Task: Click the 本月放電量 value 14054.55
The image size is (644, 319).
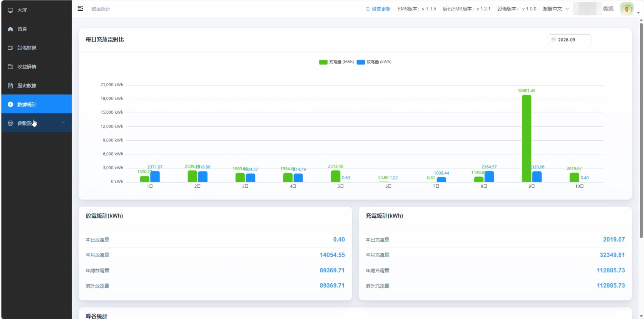Action: click(332, 255)
